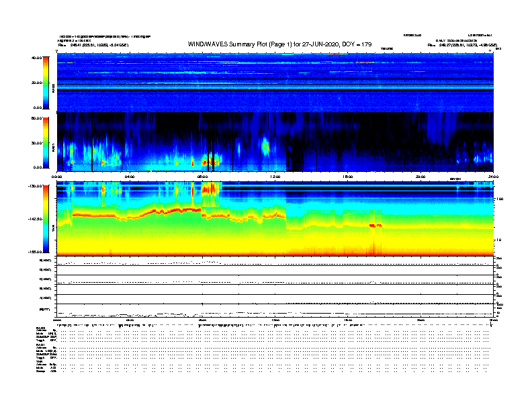Click the 40.00 label on RAD2 scale

(36, 58)
